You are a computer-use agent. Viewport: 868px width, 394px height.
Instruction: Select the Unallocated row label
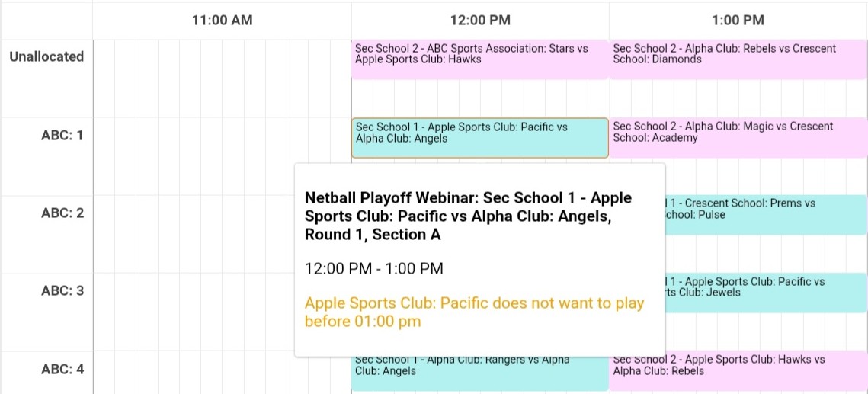[x=46, y=56]
